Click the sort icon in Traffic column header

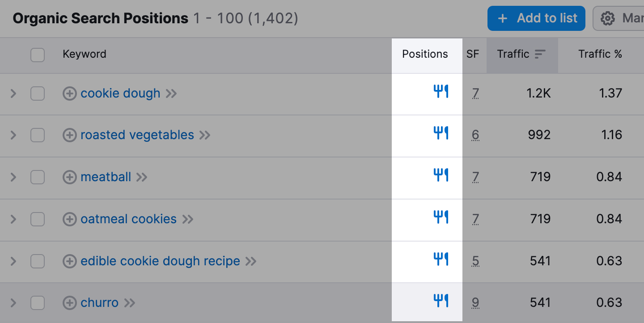point(540,54)
